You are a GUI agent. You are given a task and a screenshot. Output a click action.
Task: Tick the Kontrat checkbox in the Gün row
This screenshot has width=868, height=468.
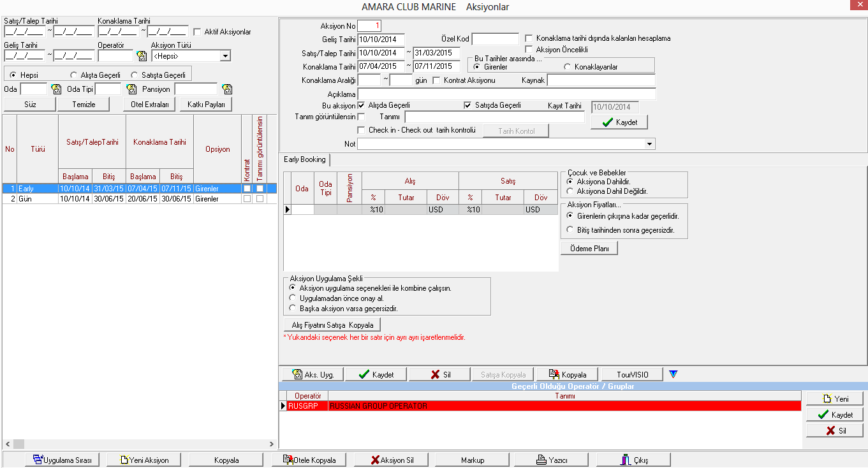pyautogui.click(x=247, y=199)
